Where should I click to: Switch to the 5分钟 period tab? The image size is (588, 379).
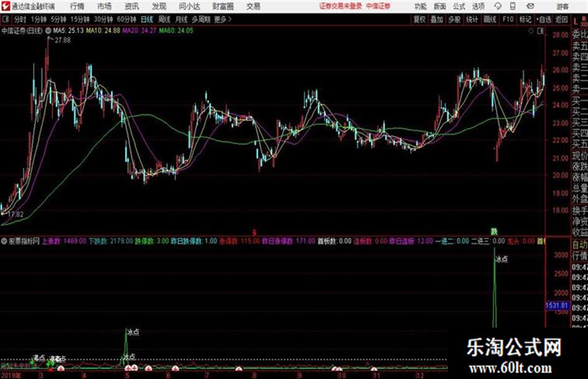58,19
